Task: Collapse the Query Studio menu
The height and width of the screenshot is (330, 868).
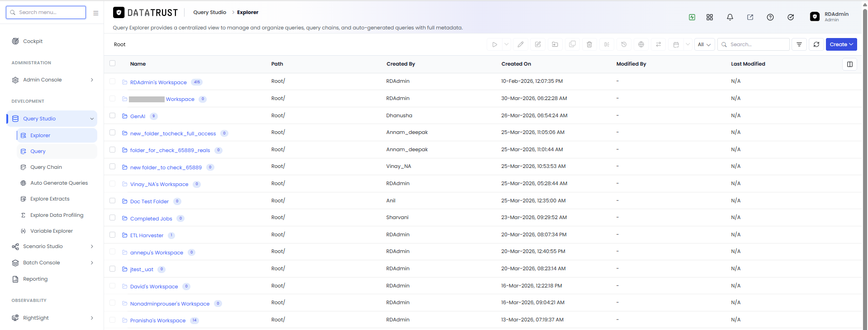Action: click(52, 119)
